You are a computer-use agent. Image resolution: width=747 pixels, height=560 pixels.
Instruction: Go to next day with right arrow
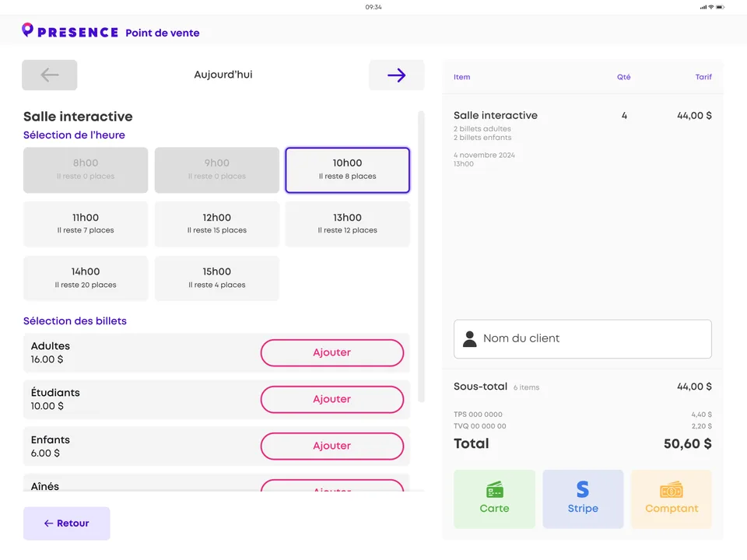[x=396, y=75]
